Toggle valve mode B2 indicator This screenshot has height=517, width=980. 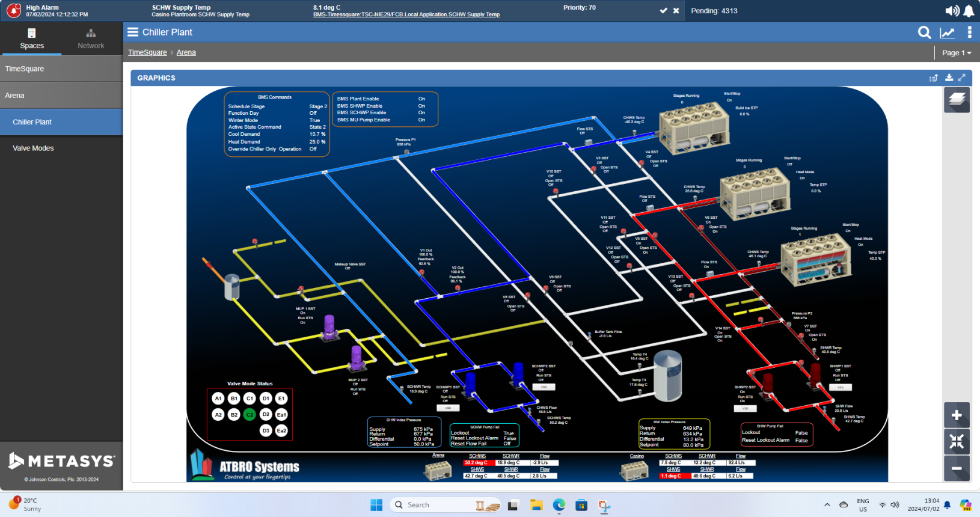pos(234,415)
